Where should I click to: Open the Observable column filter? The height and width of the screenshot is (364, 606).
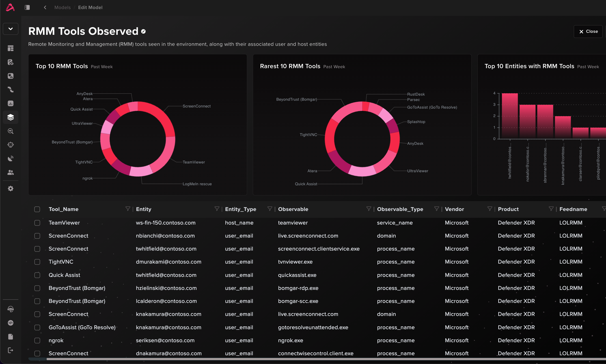(x=368, y=209)
